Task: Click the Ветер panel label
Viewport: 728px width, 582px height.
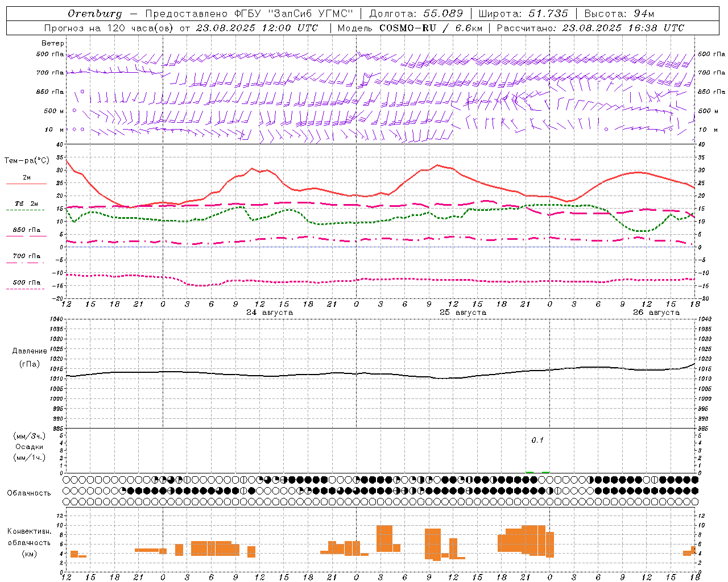Action: (x=53, y=43)
